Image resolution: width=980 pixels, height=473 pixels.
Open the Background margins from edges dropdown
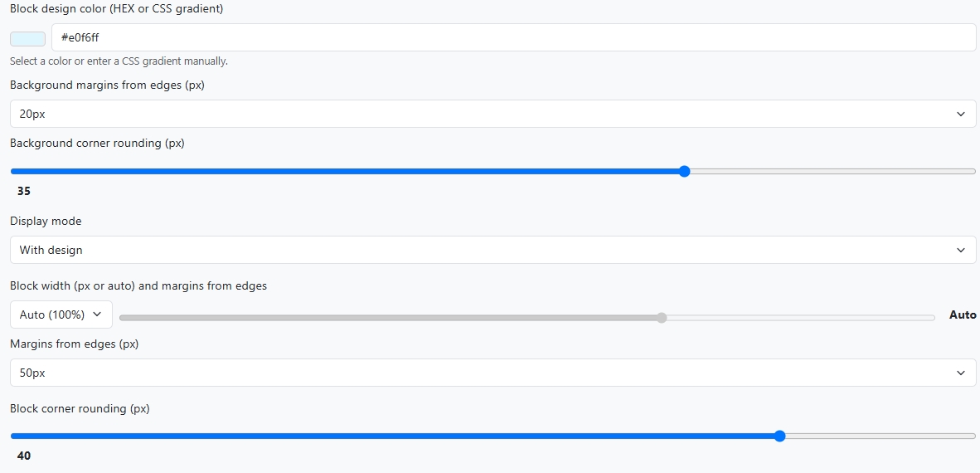tap(492, 114)
